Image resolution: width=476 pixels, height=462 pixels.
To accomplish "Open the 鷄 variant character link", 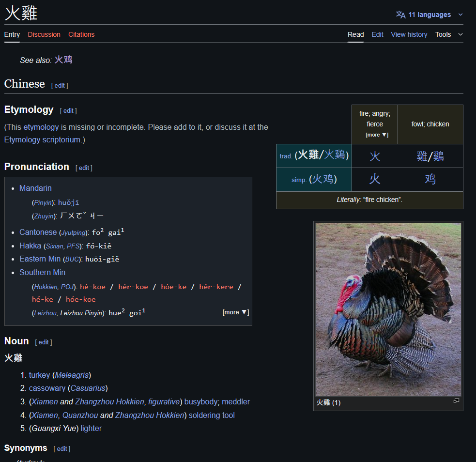I will (438, 156).
